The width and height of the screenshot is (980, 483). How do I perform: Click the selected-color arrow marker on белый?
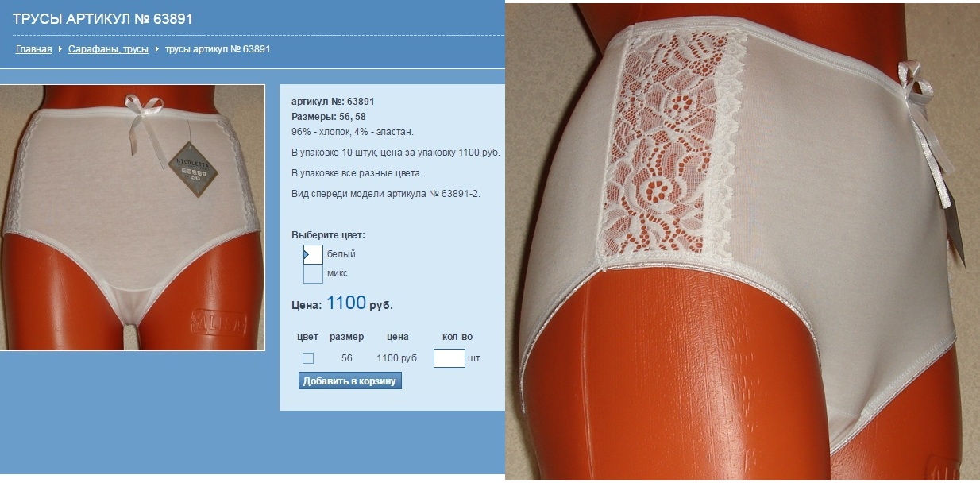(x=306, y=254)
